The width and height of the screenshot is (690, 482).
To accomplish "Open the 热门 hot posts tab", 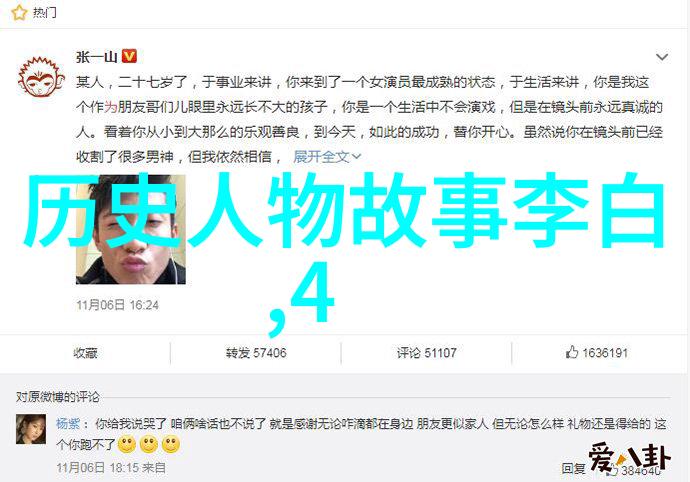I will pos(44,12).
